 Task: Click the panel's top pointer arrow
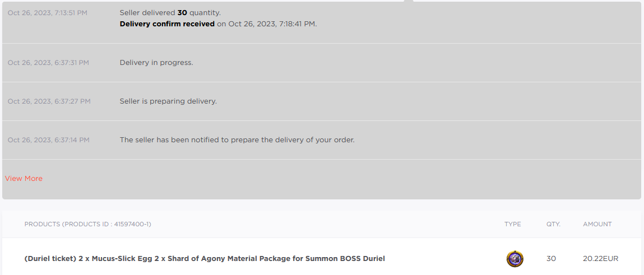(x=409, y=1)
